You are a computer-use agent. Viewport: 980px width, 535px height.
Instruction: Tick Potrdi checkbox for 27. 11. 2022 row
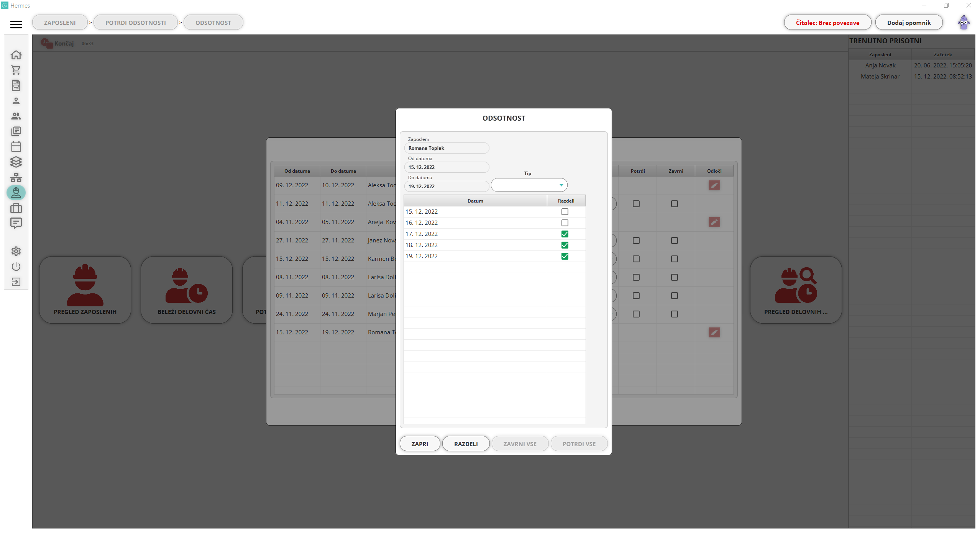click(x=636, y=241)
